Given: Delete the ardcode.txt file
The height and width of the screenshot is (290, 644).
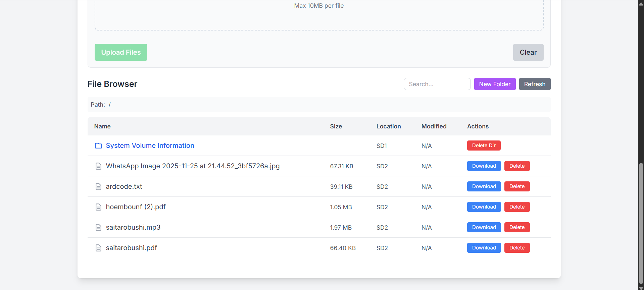Looking at the screenshot, I should (516, 186).
